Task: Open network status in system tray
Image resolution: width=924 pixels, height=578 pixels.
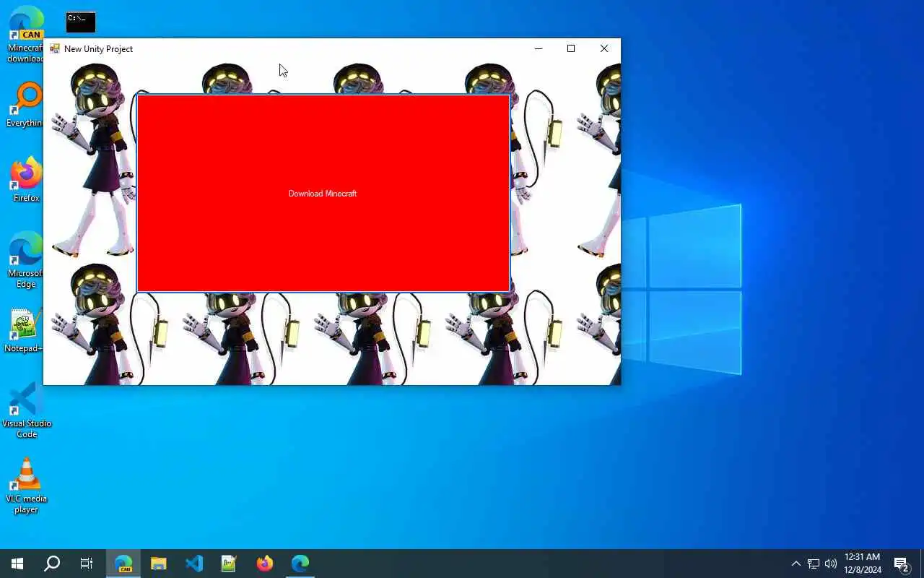Action: (x=814, y=564)
